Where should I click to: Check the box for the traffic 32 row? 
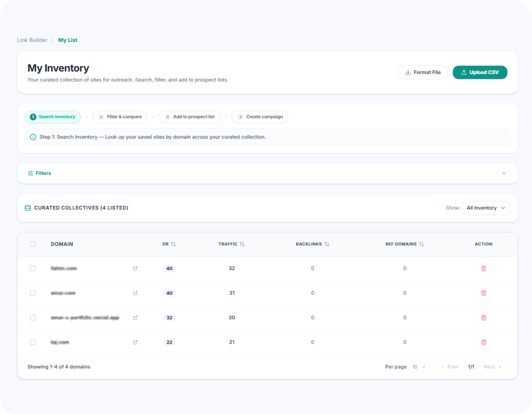(33, 268)
